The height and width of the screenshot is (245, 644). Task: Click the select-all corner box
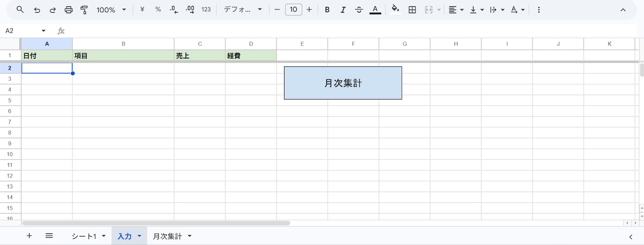point(10,44)
